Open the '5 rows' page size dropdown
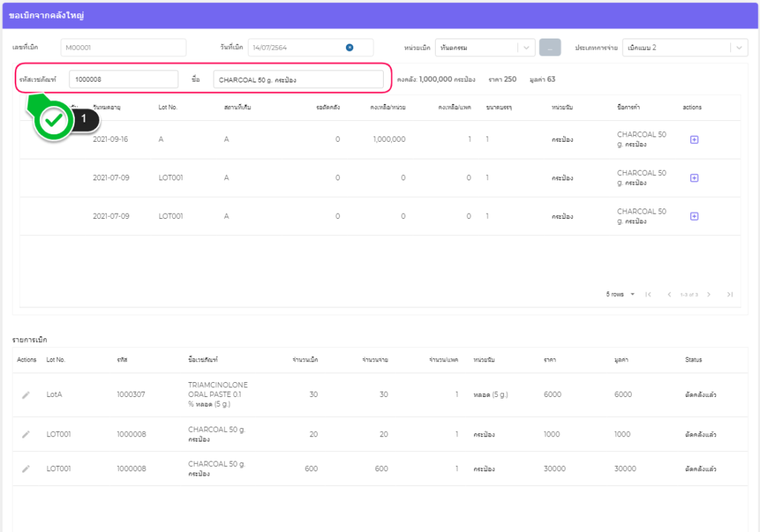760x532 pixels. (x=620, y=295)
